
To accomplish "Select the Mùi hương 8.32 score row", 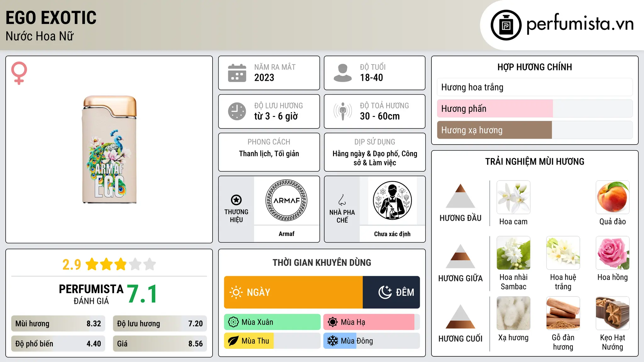I will click(58, 323).
